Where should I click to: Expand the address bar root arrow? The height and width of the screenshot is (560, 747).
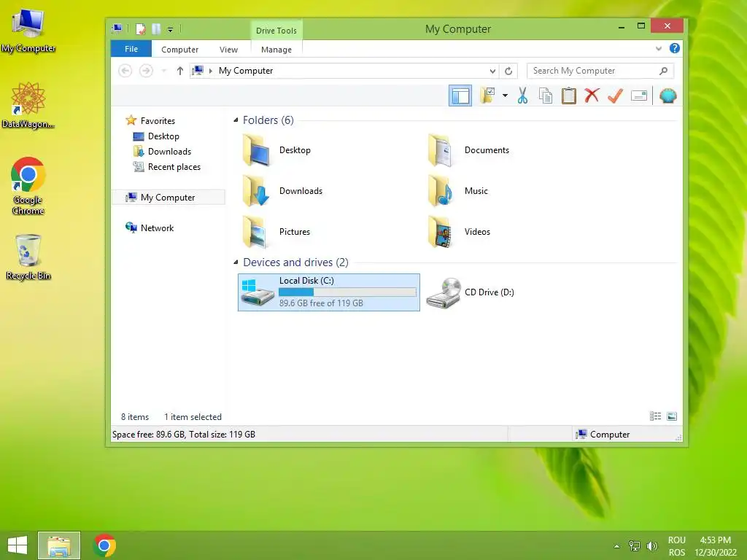click(211, 71)
